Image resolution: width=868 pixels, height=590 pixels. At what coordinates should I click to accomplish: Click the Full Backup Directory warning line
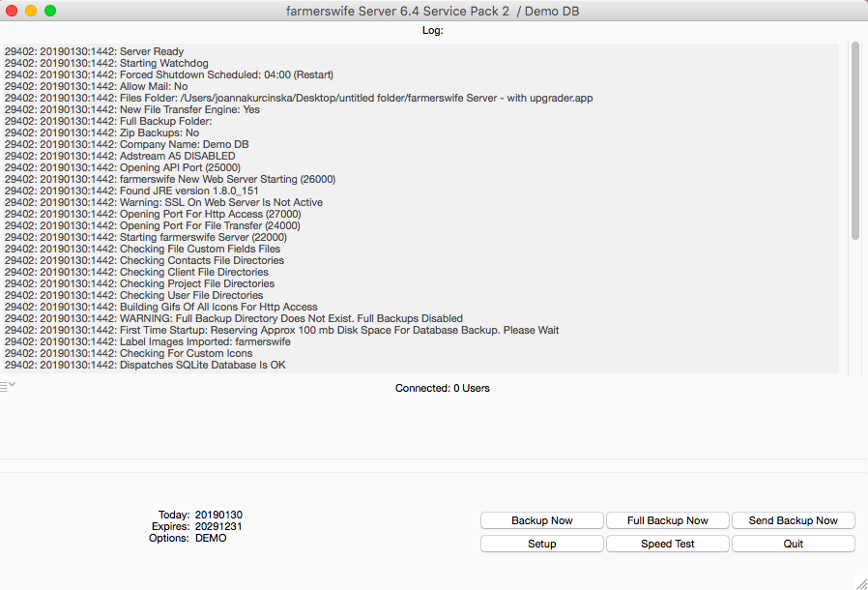coord(234,319)
